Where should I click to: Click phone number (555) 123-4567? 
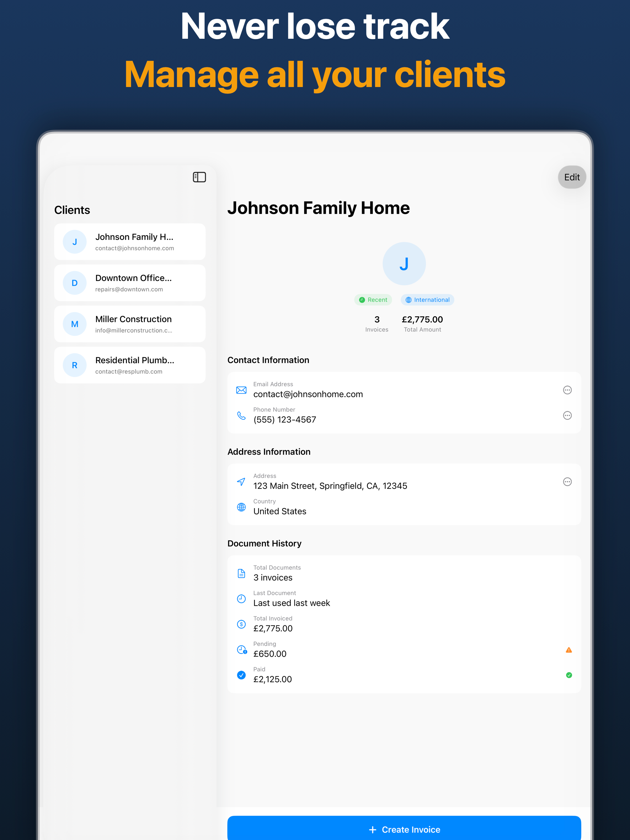point(285,420)
